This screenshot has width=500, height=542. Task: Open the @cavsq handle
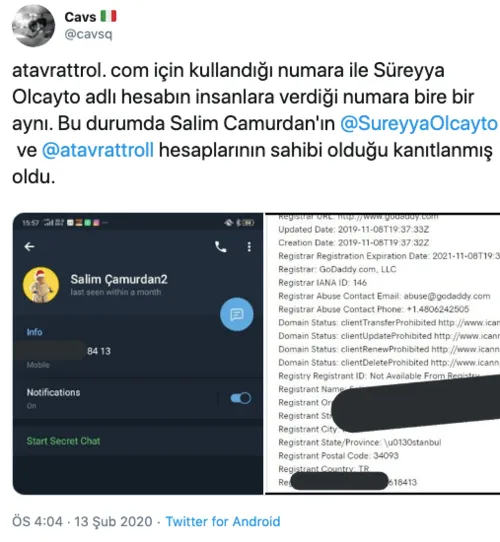coord(89,34)
